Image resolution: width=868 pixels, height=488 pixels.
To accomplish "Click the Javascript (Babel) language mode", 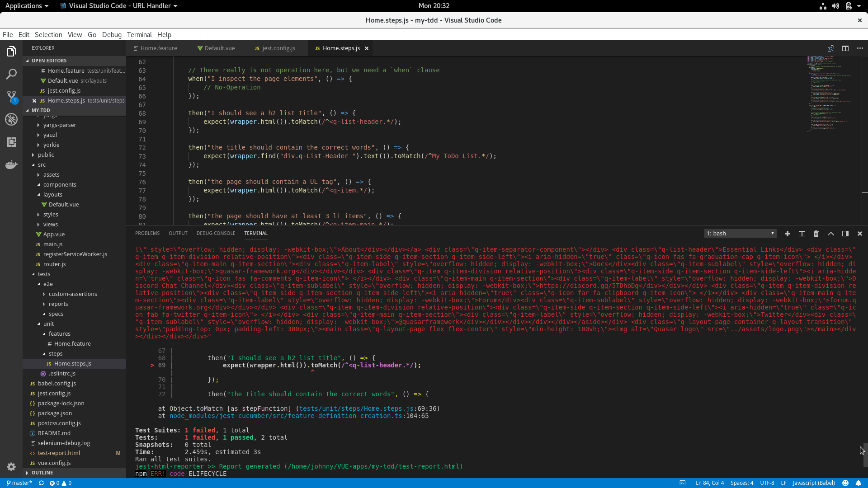I will [813, 483].
